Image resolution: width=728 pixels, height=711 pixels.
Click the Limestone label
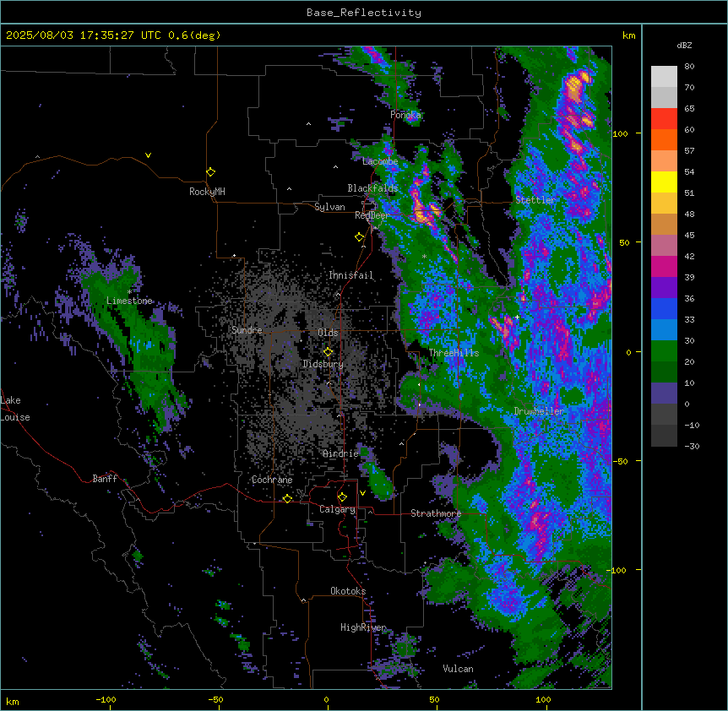pos(129,301)
